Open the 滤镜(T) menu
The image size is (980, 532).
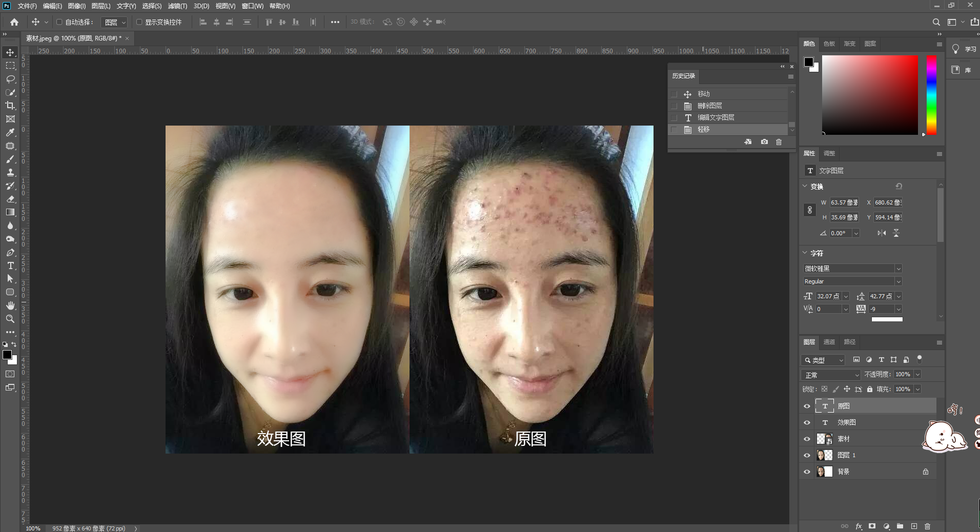click(177, 6)
